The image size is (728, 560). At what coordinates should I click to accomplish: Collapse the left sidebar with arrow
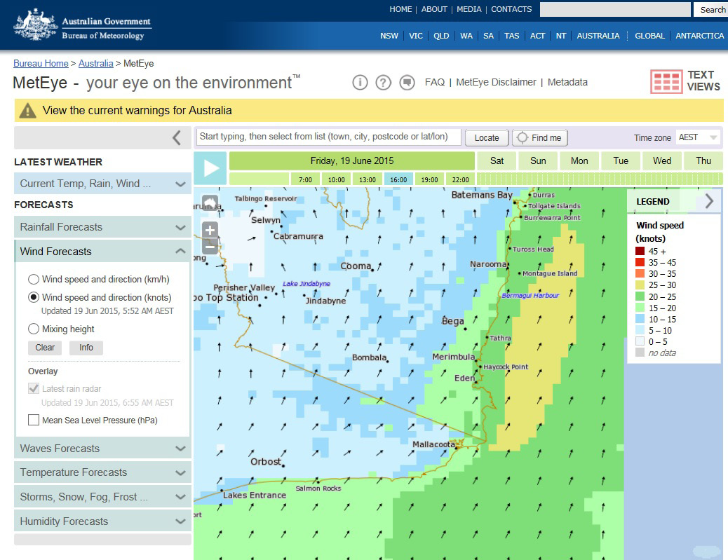pos(177,137)
